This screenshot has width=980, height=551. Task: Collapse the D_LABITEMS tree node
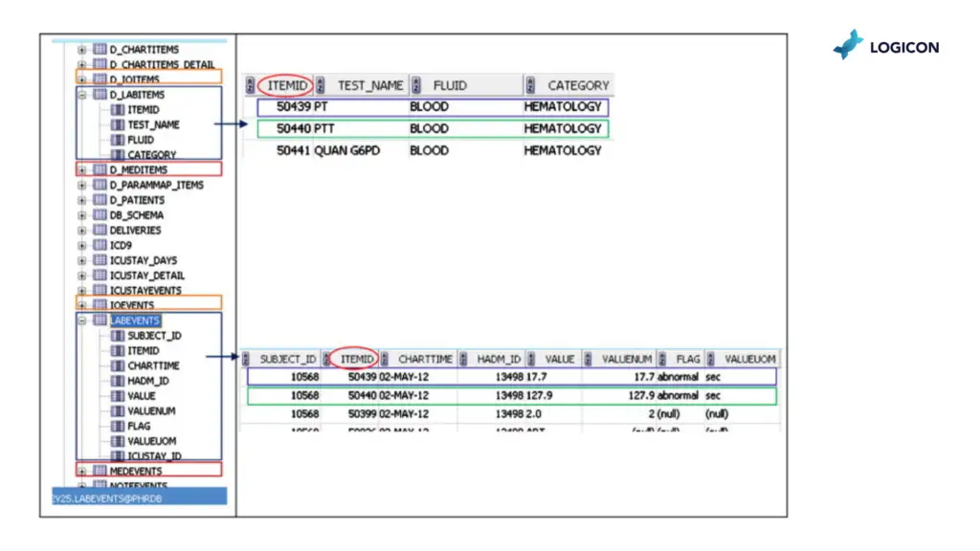point(82,95)
